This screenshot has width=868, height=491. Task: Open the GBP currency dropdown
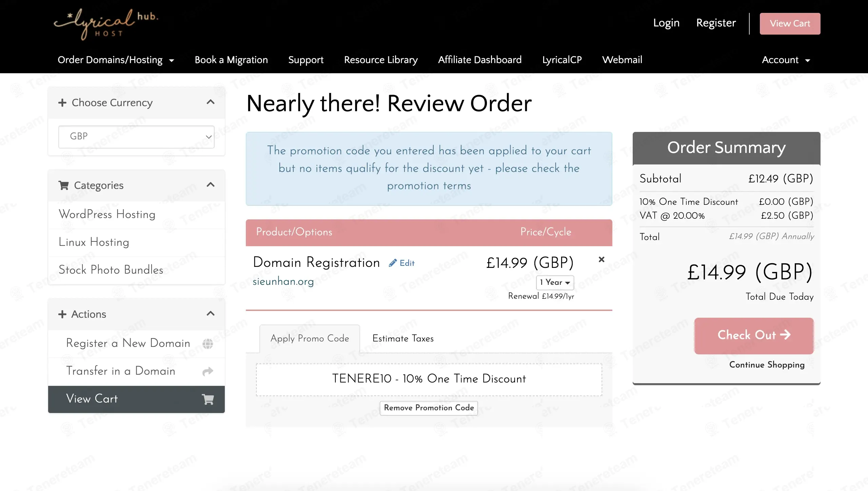point(136,137)
